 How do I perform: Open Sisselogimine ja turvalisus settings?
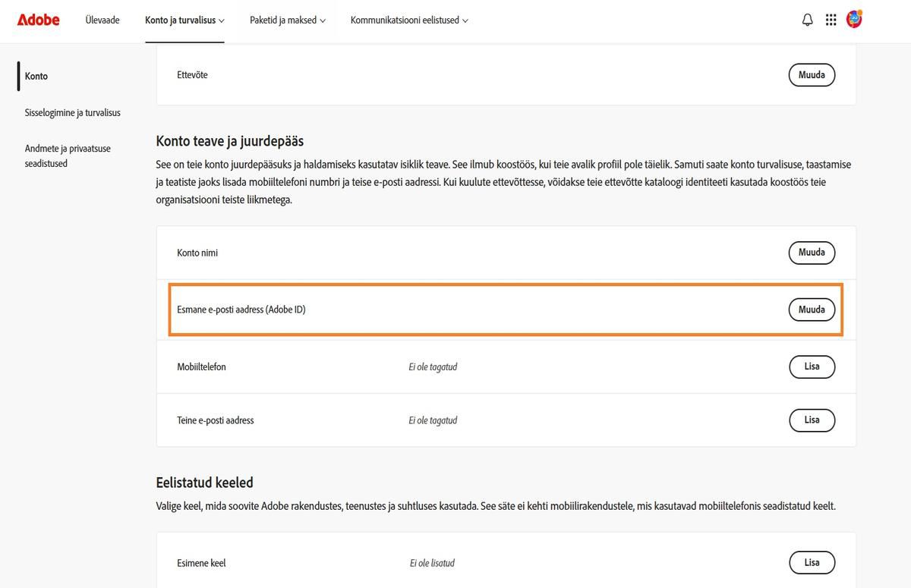(x=72, y=112)
